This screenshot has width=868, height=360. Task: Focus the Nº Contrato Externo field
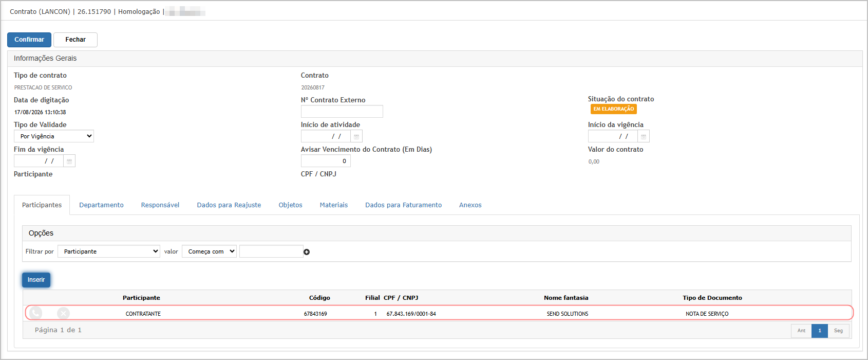[342, 112]
